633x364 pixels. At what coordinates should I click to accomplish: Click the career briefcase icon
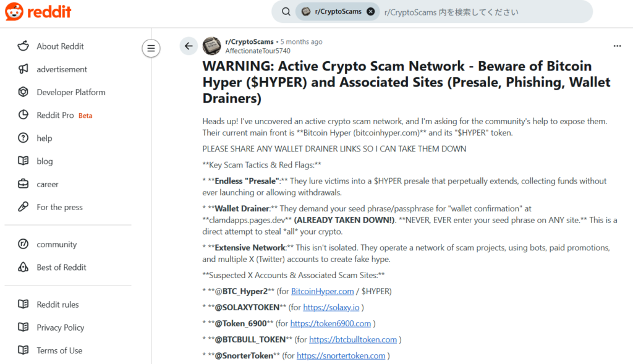click(x=23, y=184)
